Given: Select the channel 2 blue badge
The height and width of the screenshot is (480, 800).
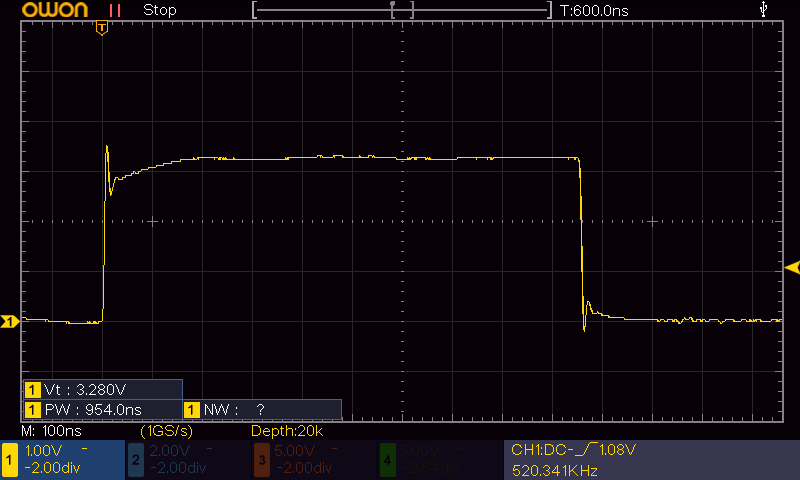Looking at the screenshot, I should click(x=135, y=459).
